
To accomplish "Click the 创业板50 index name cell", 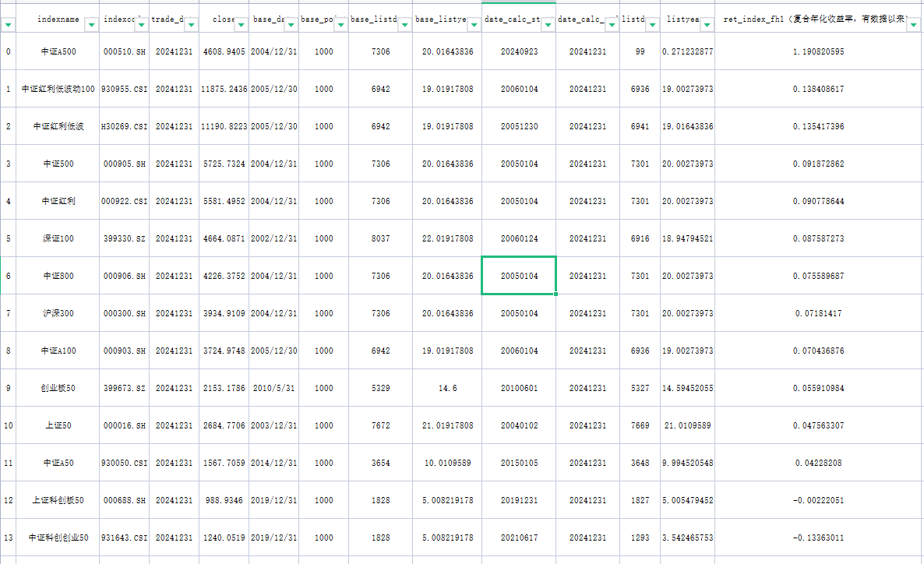I will (x=58, y=388).
